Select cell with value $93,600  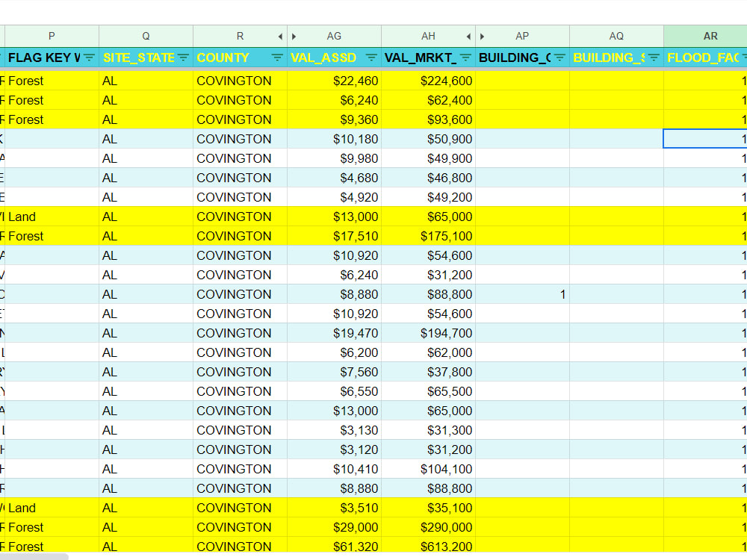(x=428, y=119)
